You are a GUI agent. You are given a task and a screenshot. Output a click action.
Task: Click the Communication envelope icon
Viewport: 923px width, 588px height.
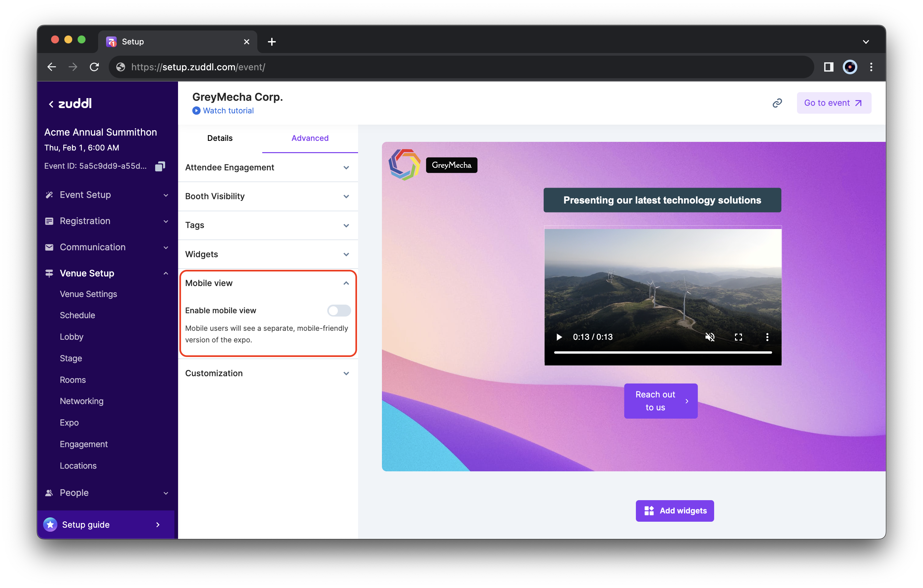click(49, 247)
